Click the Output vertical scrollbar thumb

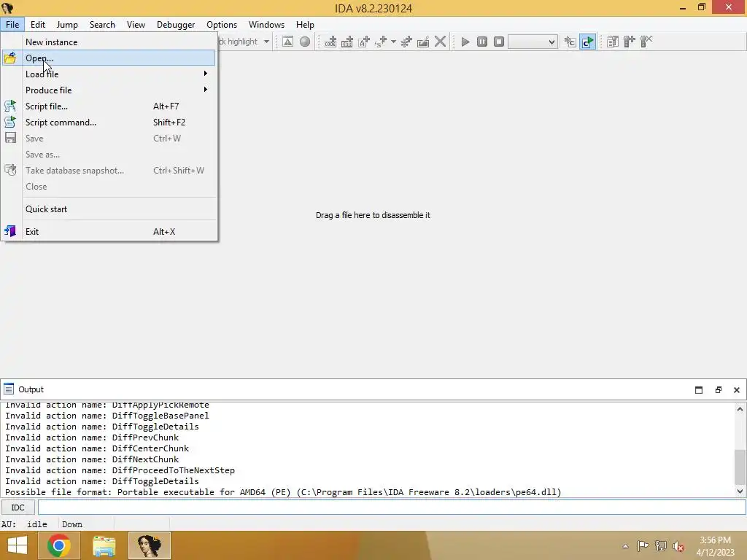point(740,466)
